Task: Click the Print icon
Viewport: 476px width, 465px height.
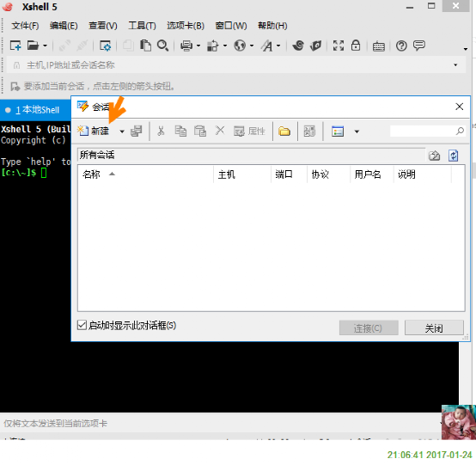Action: (x=186, y=46)
